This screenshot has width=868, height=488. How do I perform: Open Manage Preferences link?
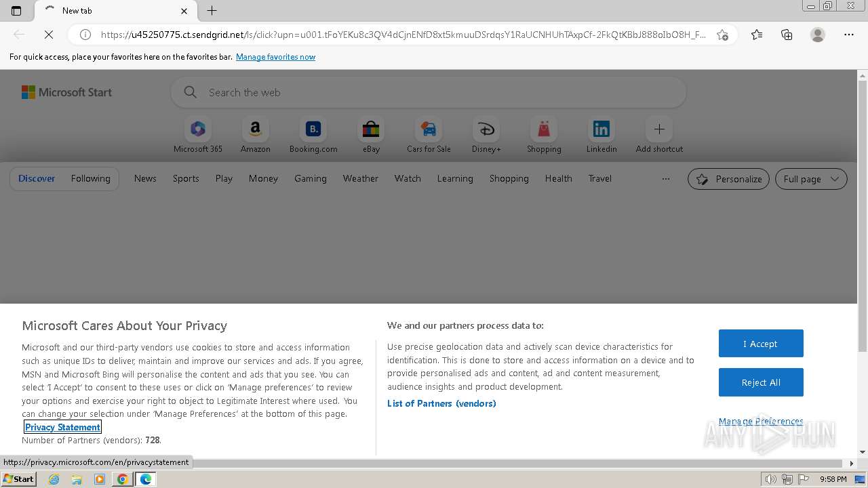761,421
